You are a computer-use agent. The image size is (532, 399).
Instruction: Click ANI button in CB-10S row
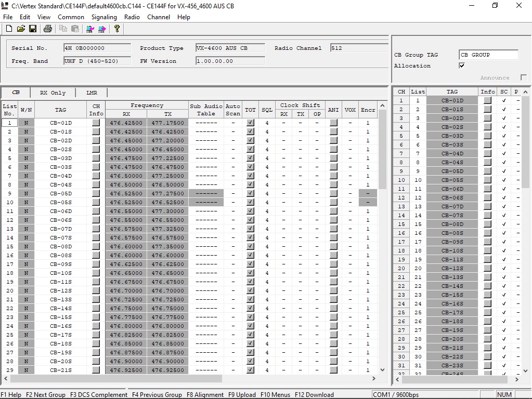333,273
